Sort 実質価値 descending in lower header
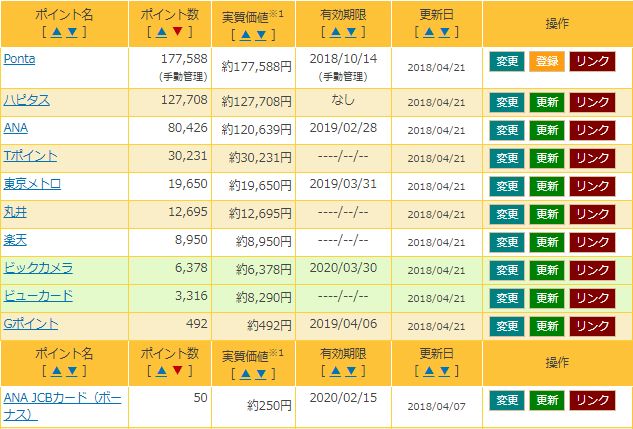 (261, 374)
